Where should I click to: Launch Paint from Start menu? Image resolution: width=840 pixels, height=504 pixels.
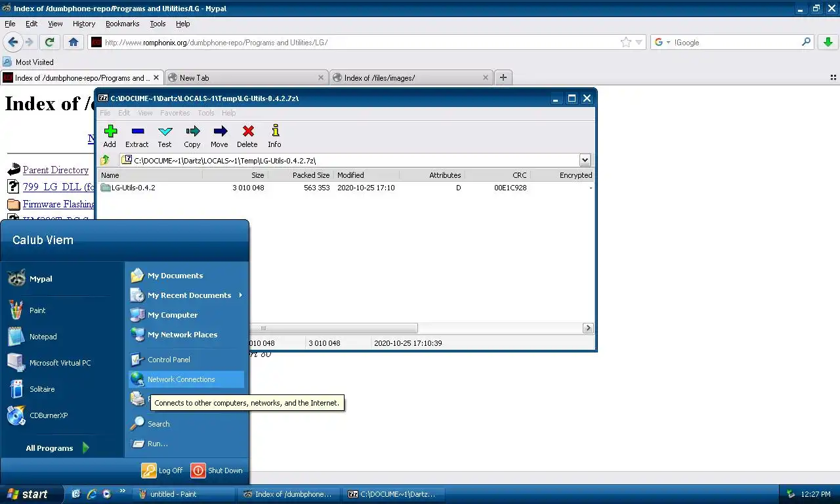[62, 310]
